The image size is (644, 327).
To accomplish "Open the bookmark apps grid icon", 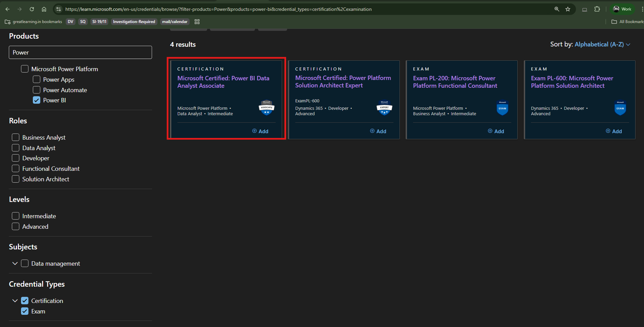I will (197, 22).
